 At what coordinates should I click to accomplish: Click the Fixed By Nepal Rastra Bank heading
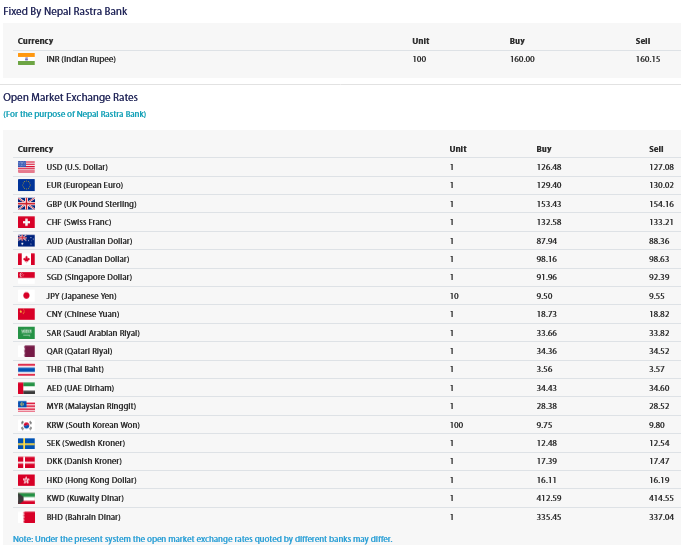(65, 11)
